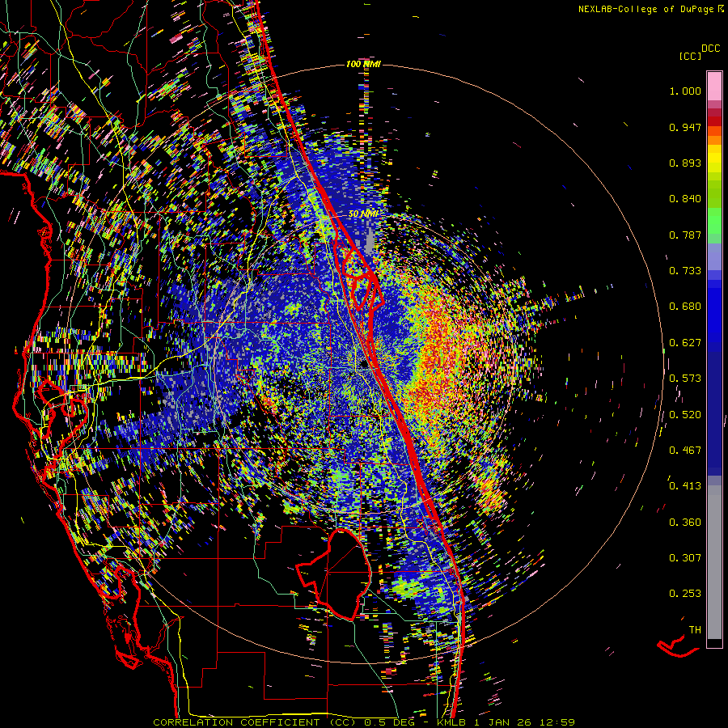
Task: Select the 0.253 scale value
Action: tap(685, 594)
